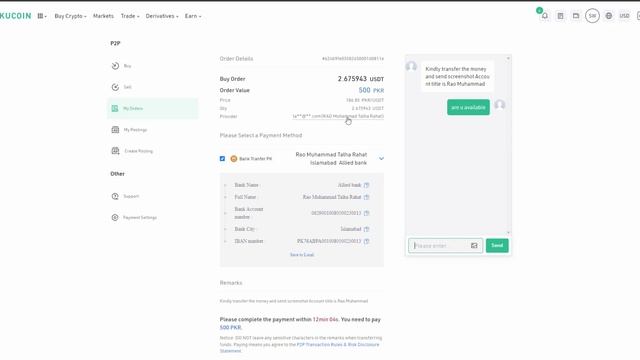The width and height of the screenshot is (640, 360).
Task: Click the KuCoin logo
Action: coord(16,16)
